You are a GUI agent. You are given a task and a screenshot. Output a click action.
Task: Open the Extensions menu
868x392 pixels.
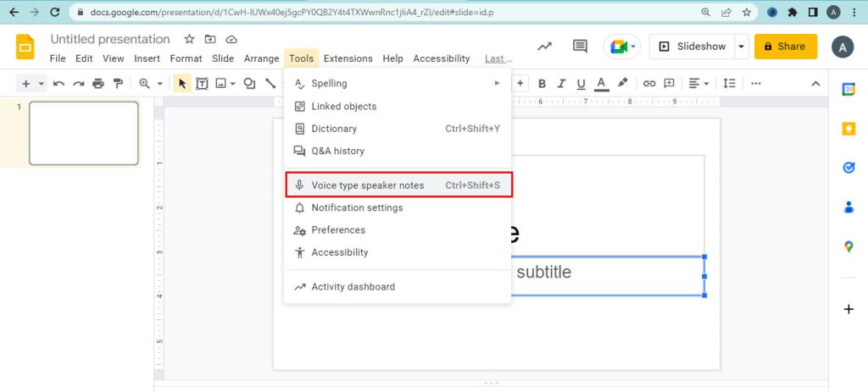click(348, 58)
